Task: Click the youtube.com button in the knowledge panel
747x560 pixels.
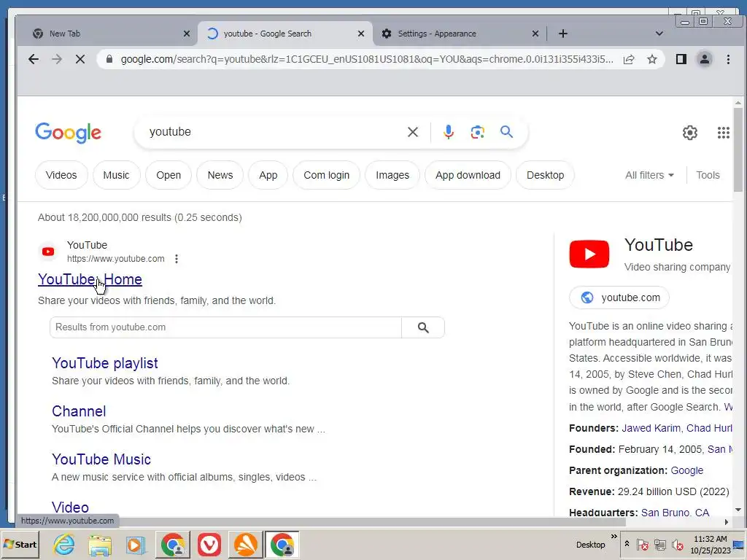Action: pyautogui.click(x=619, y=297)
